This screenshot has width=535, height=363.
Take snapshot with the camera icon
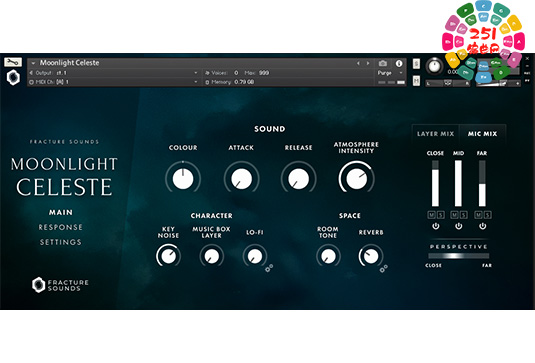click(383, 63)
